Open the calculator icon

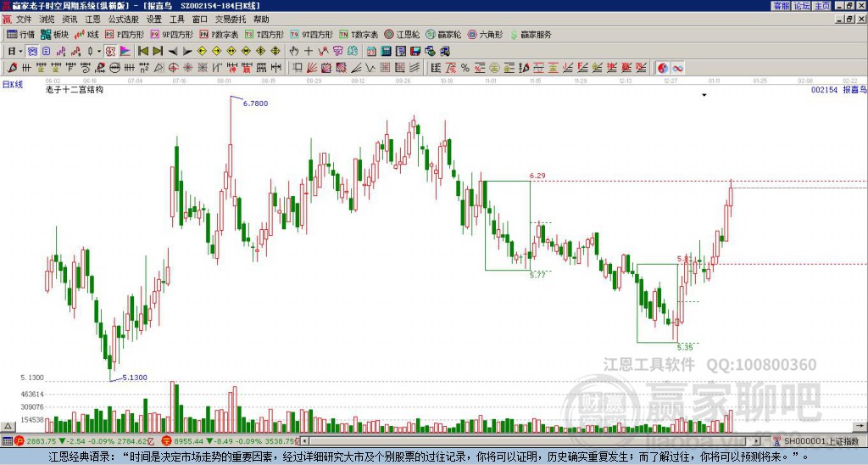click(386, 51)
